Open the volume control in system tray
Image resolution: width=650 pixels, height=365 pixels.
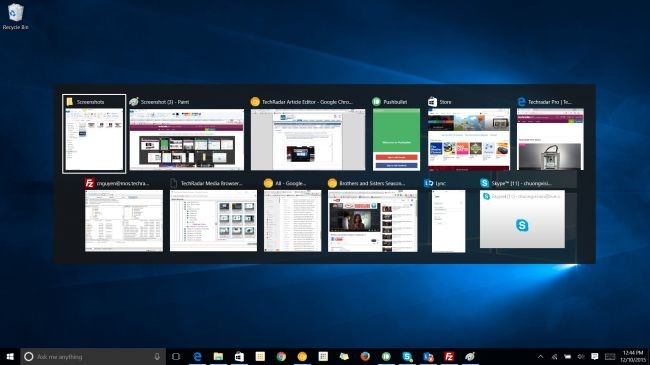(x=581, y=356)
